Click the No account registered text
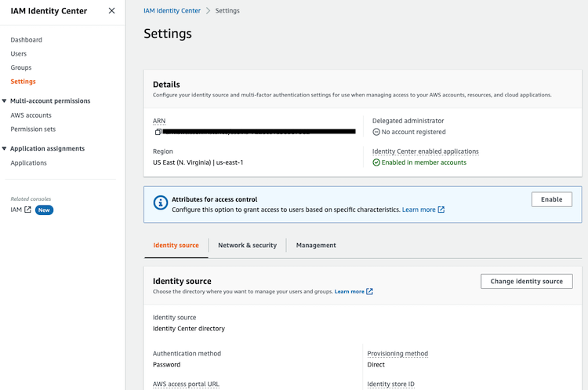The width and height of the screenshot is (588, 390). point(413,132)
